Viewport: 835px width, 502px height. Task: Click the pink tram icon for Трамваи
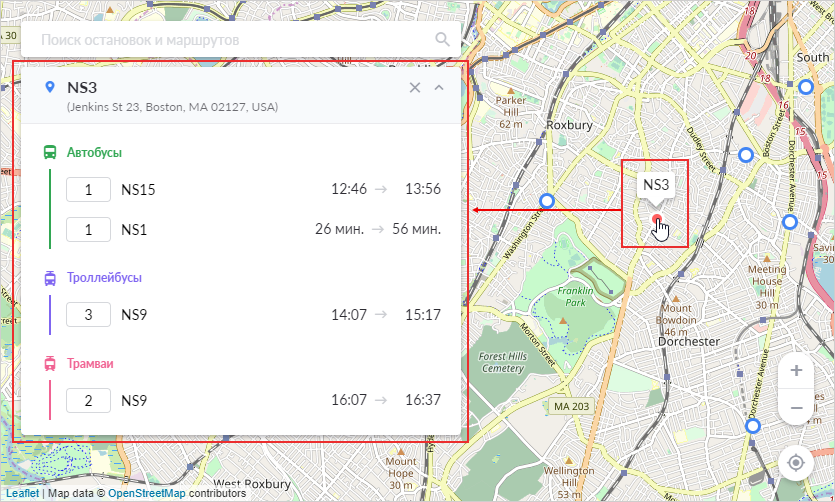point(50,364)
